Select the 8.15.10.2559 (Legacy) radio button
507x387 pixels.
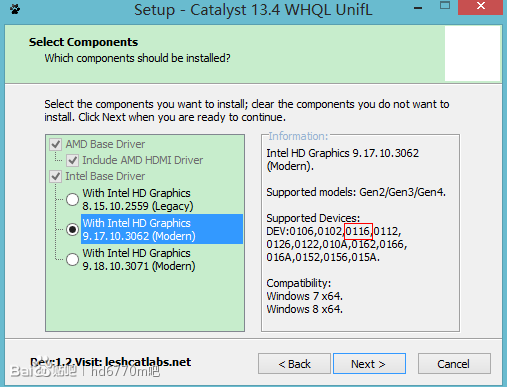pyautogui.click(x=72, y=200)
